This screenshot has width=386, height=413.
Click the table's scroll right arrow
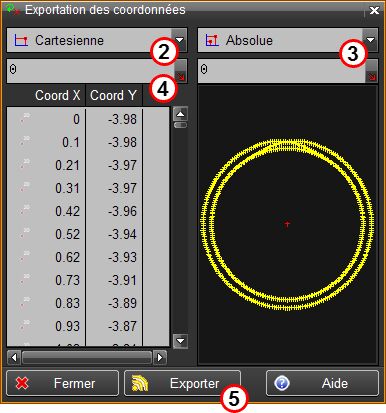tap(160, 357)
